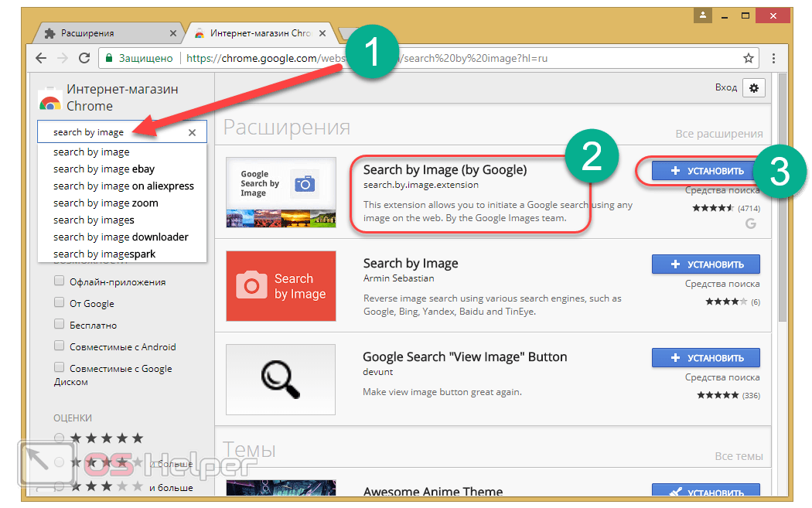The width and height of the screenshot is (812, 508).
Task: Click the green padlock secure icon
Action: [x=110, y=58]
